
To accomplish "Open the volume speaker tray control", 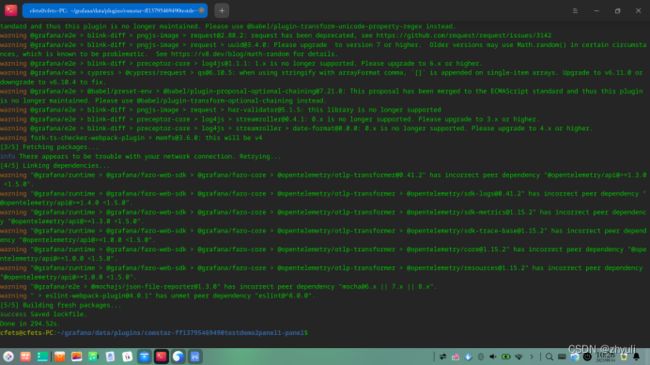I will pos(493,357).
